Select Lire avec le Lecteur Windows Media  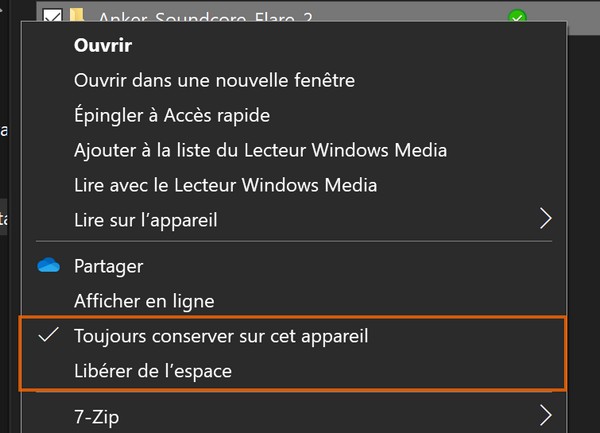(x=225, y=185)
